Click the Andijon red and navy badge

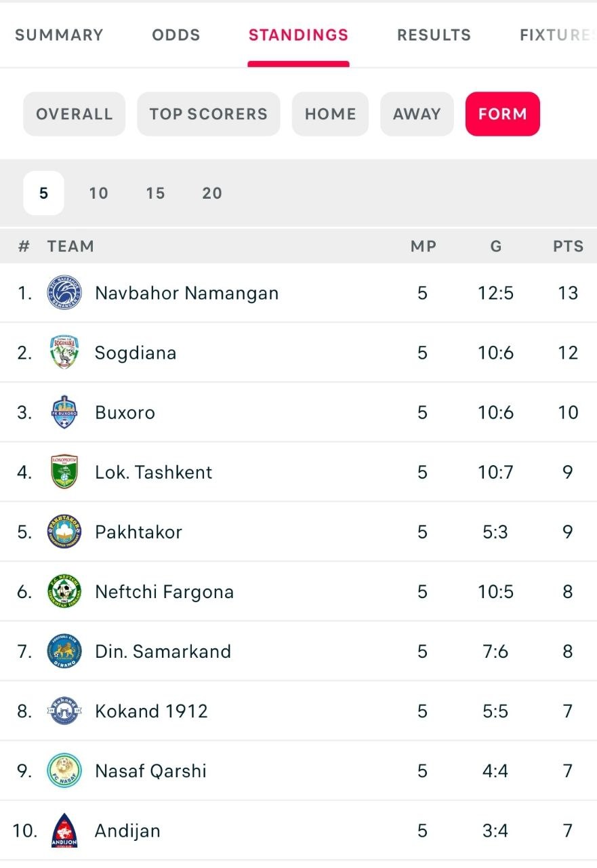tap(64, 830)
